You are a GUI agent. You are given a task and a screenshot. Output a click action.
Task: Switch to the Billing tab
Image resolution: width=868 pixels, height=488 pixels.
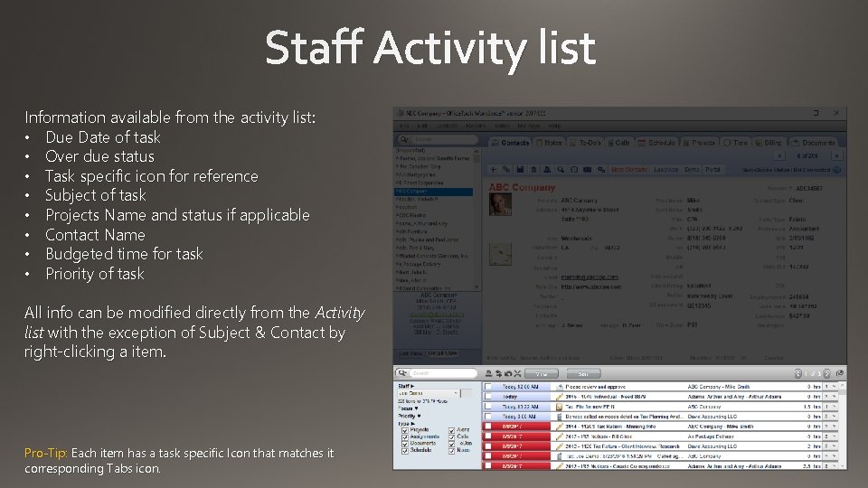tap(769, 143)
